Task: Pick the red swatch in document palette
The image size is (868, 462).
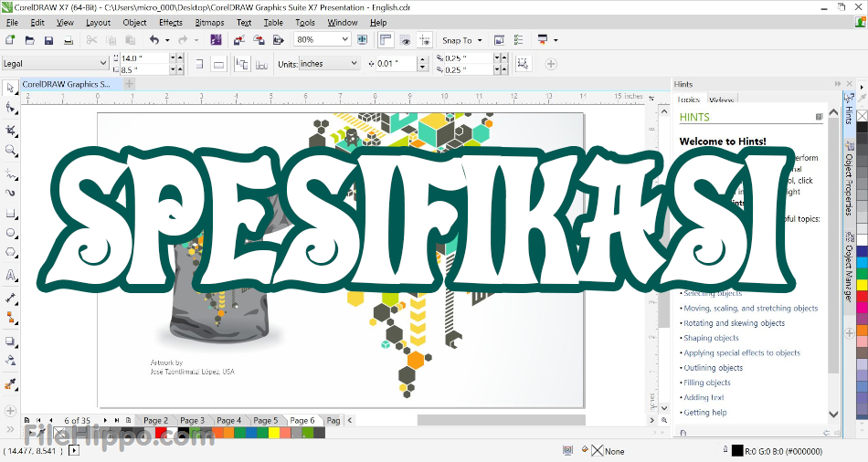Action: pyautogui.click(x=161, y=433)
